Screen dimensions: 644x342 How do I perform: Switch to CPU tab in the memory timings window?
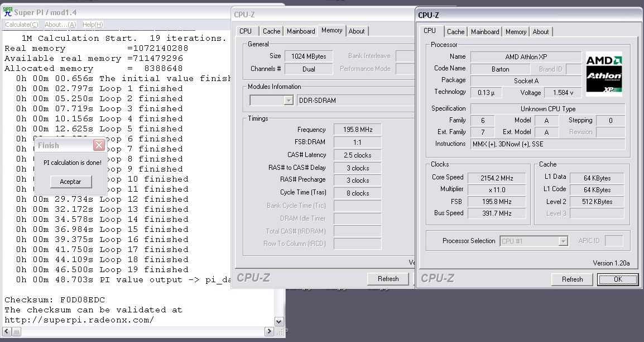[246, 31]
